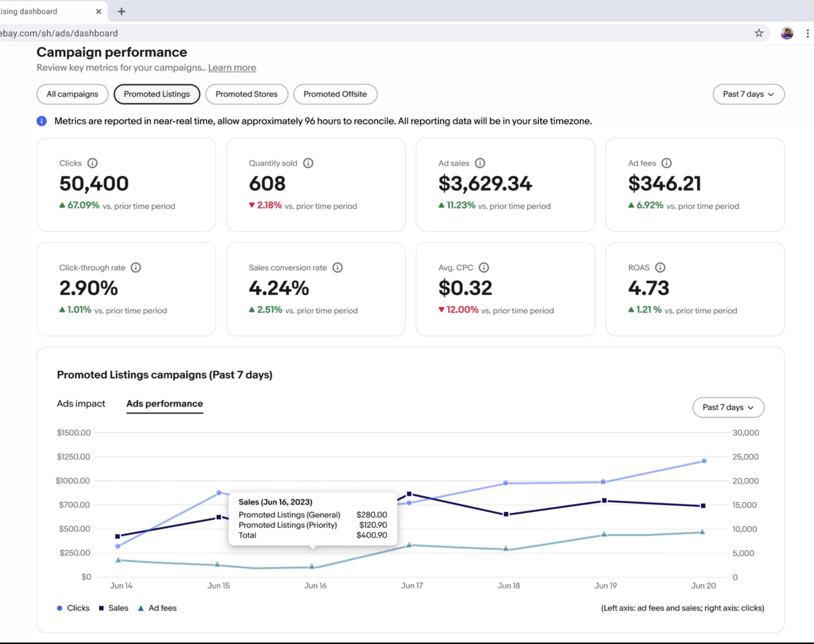Click the Jun 20 sales square marker
This screenshot has height=644, width=814.
click(703, 506)
